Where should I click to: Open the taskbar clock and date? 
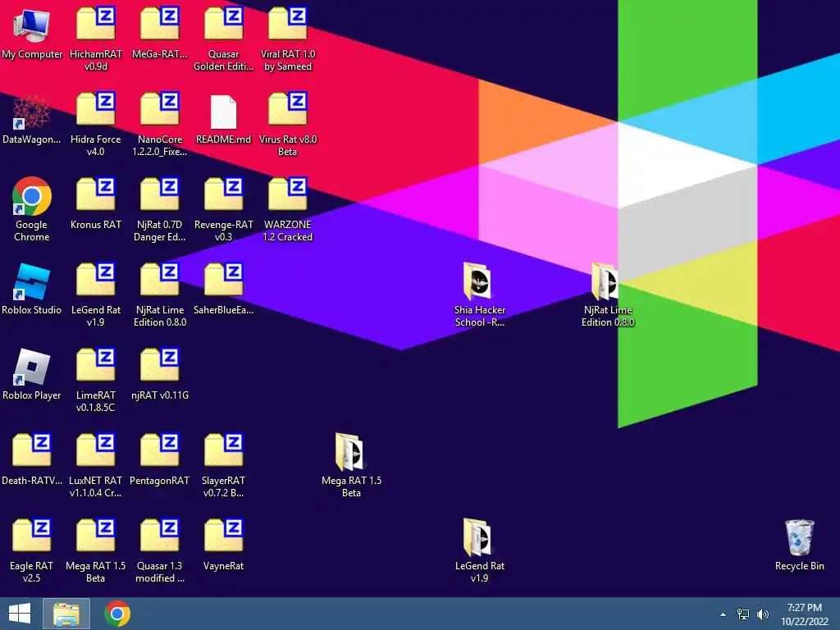[805, 614]
